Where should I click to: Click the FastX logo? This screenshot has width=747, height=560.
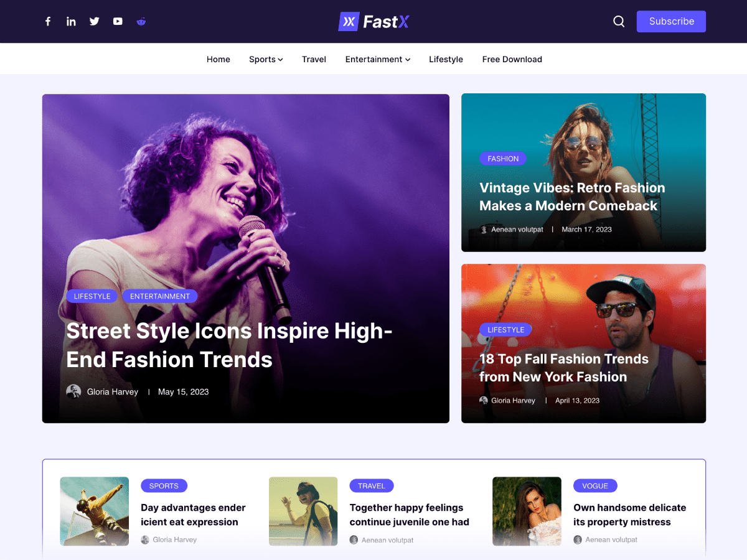pos(374,21)
